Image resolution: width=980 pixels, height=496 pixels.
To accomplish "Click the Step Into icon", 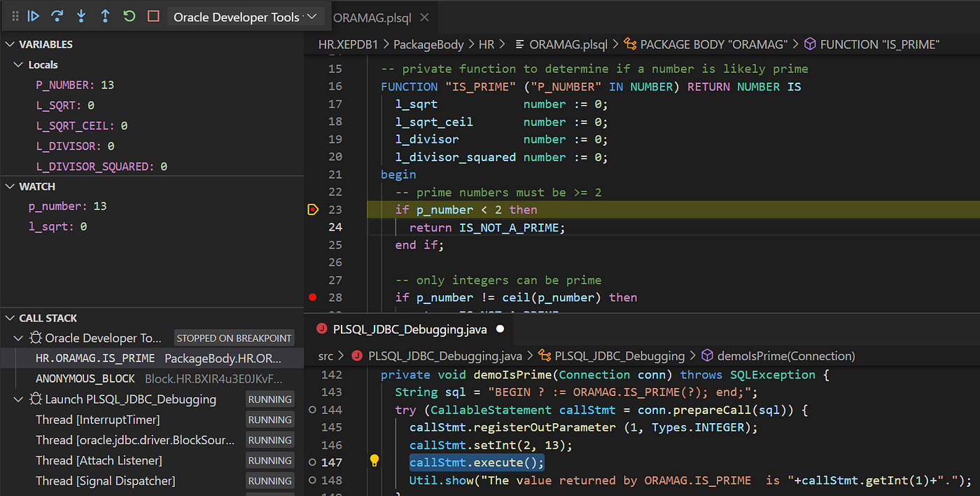I will click(x=80, y=16).
